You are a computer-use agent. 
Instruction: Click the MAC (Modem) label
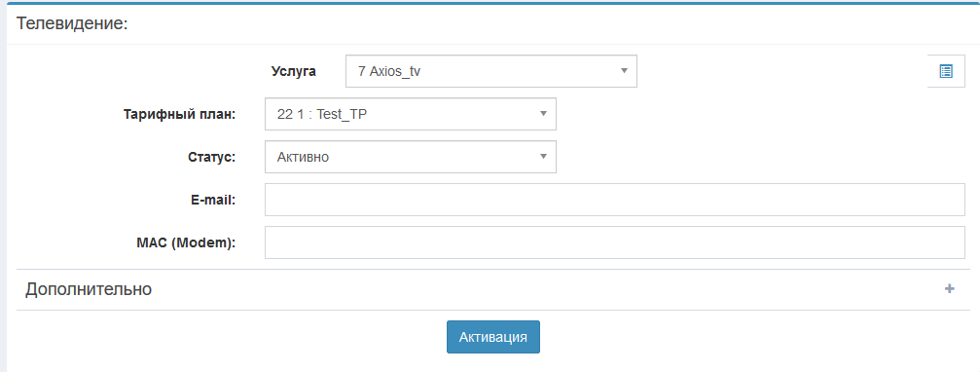click(x=186, y=242)
